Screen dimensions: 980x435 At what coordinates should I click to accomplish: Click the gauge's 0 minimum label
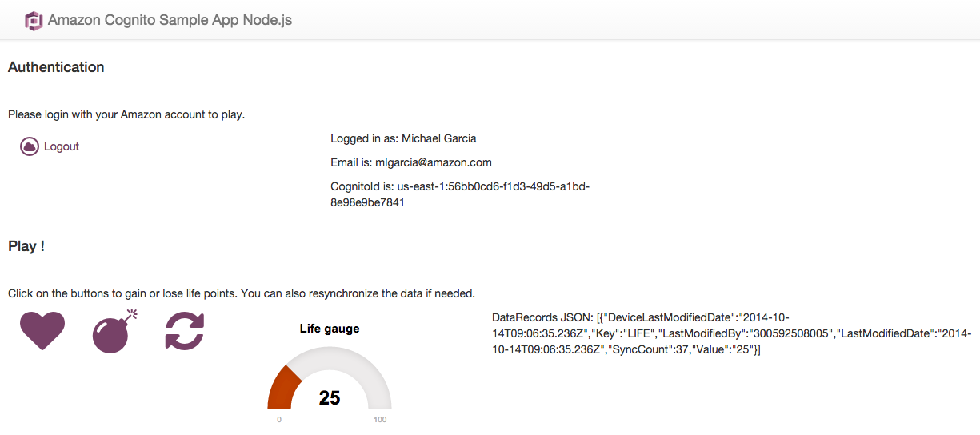pyautogui.click(x=278, y=419)
